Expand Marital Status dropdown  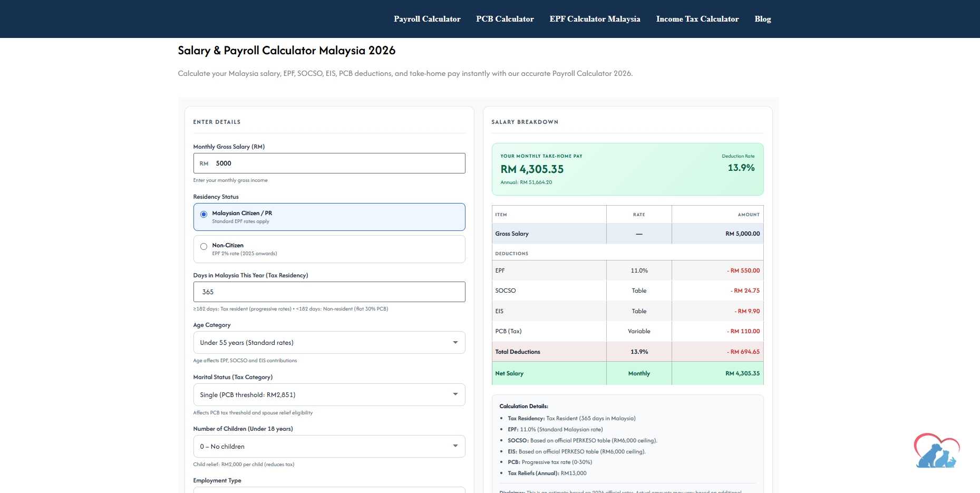[x=329, y=395]
